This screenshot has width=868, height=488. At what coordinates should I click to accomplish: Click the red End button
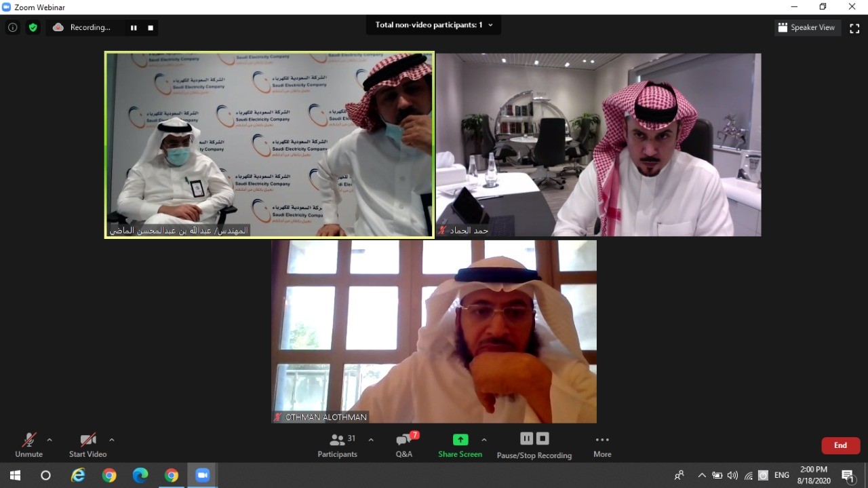[x=841, y=445]
